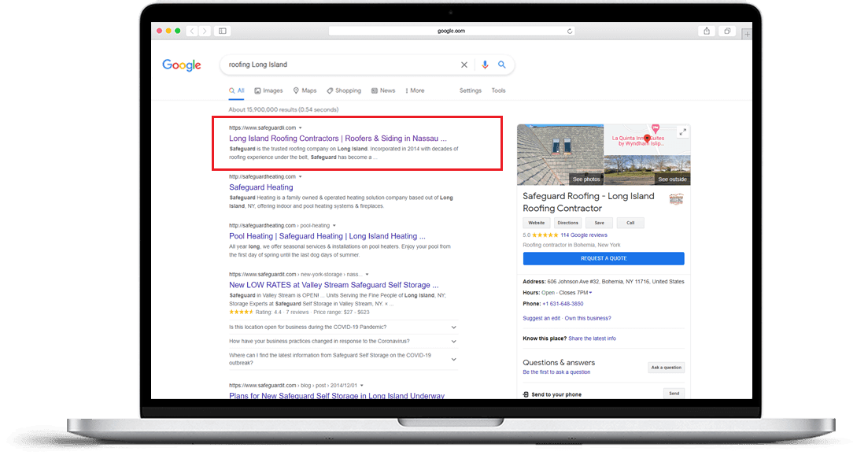Open dropdown arrow next to pool-heating URL
The height and width of the screenshot is (455, 868).
pyautogui.click(x=334, y=225)
